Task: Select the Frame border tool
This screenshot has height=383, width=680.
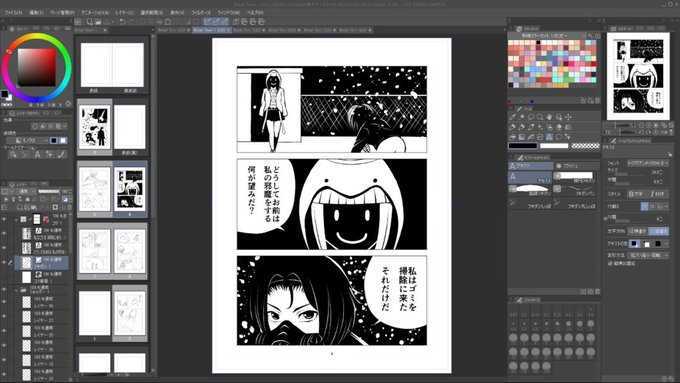Action: [540, 137]
